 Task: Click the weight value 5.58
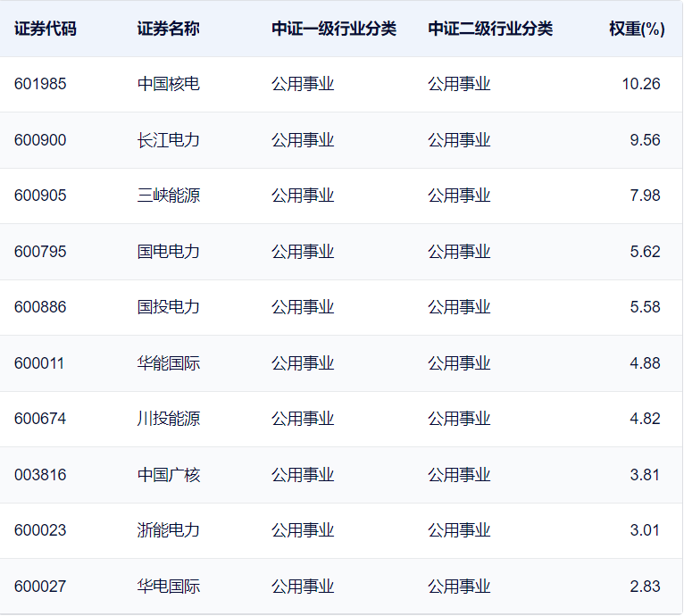(646, 307)
